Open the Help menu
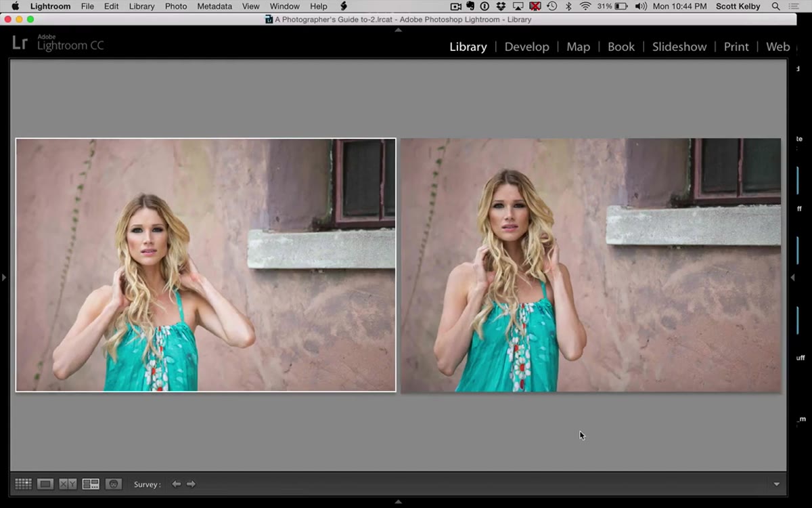Screen dimensions: 812x508 pos(318,6)
